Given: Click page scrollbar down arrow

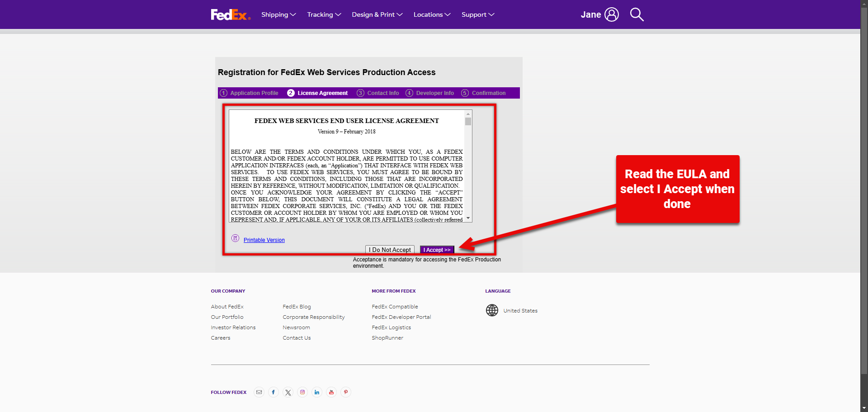Looking at the screenshot, I should coord(864,408).
